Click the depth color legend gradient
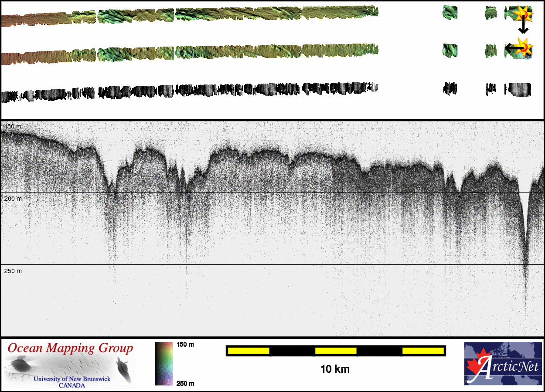This screenshot has width=545, height=392. [163, 364]
